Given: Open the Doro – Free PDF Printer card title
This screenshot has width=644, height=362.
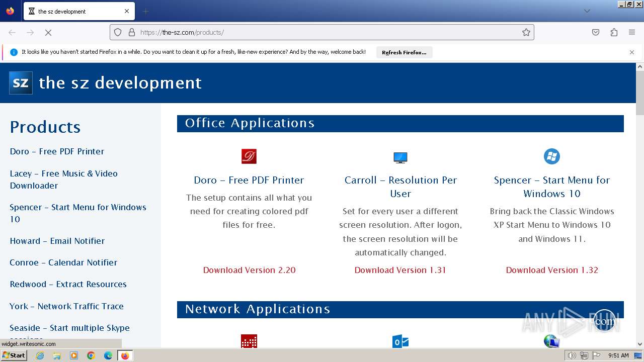Looking at the screenshot, I should [249, 180].
